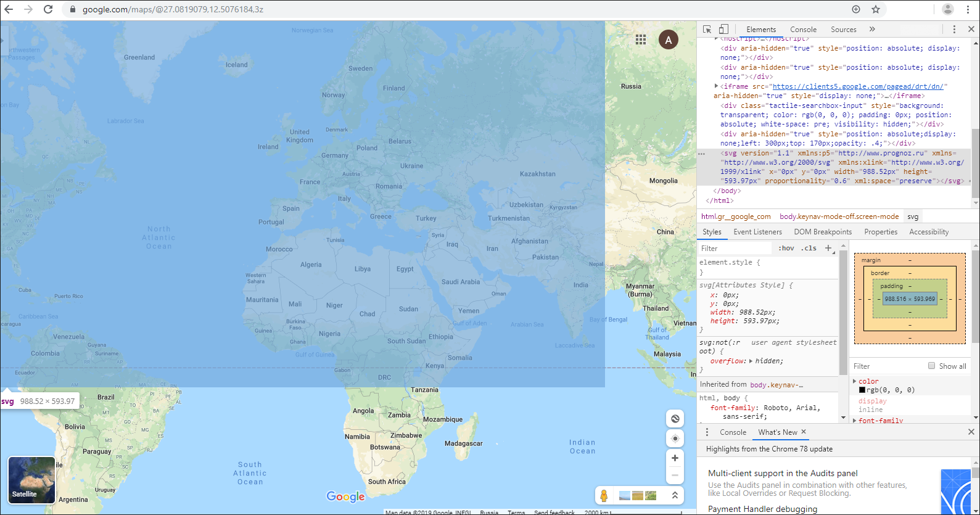The width and height of the screenshot is (980, 515).
Task: Go forward with the browser forward arrow
Action: tap(28, 9)
